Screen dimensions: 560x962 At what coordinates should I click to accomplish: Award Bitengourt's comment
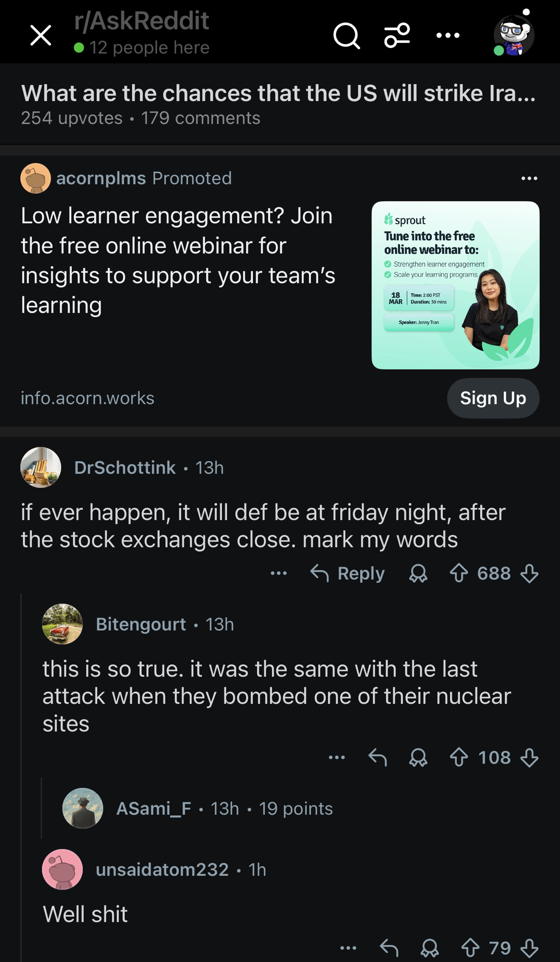(x=418, y=758)
